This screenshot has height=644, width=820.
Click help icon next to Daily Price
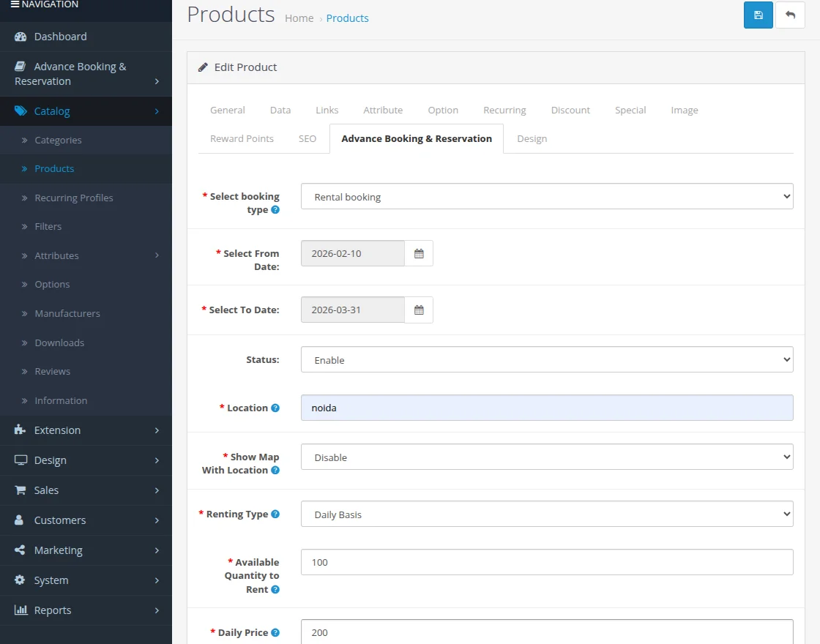pyautogui.click(x=275, y=633)
